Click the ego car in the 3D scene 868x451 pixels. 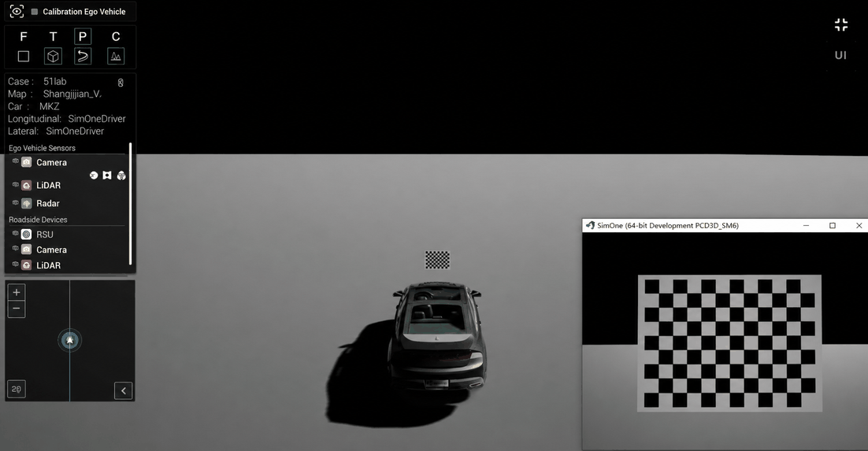[437, 336]
